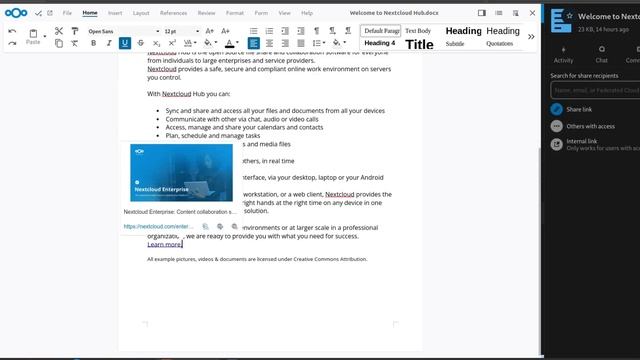Redo the last action
Viewport: 640px width, 360px height.
(12, 43)
